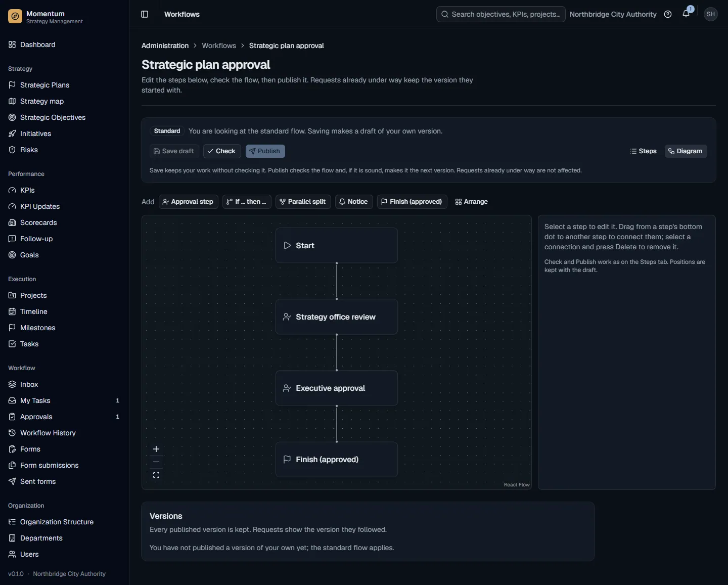
Task: Click the Save draft button
Action: coord(174,151)
